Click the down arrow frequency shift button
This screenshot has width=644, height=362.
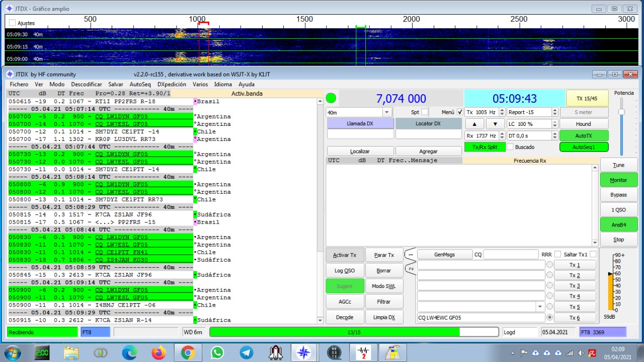click(495, 124)
